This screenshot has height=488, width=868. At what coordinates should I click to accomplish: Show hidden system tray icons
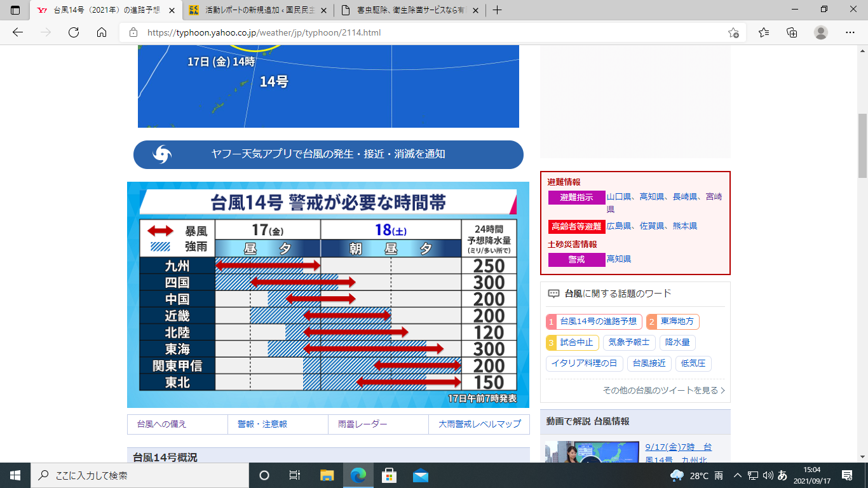click(738, 475)
